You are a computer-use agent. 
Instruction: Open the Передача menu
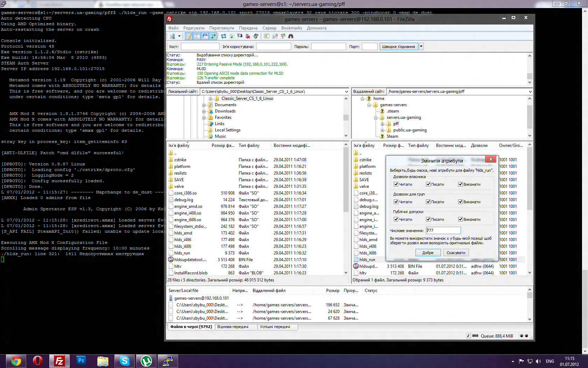click(248, 28)
